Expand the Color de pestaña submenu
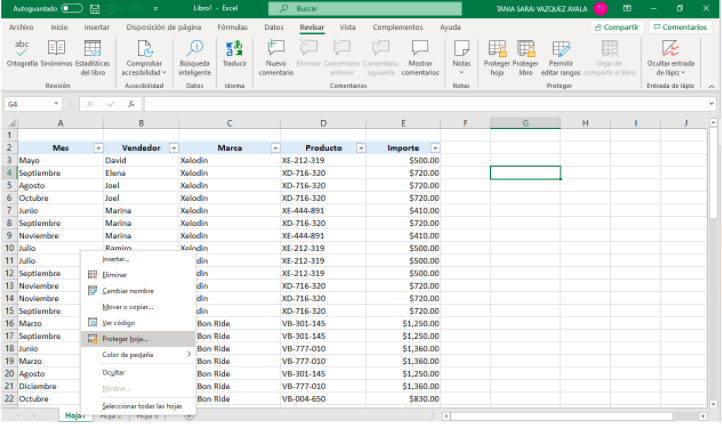Image resolution: width=722 pixels, height=424 pixels. coord(189,354)
